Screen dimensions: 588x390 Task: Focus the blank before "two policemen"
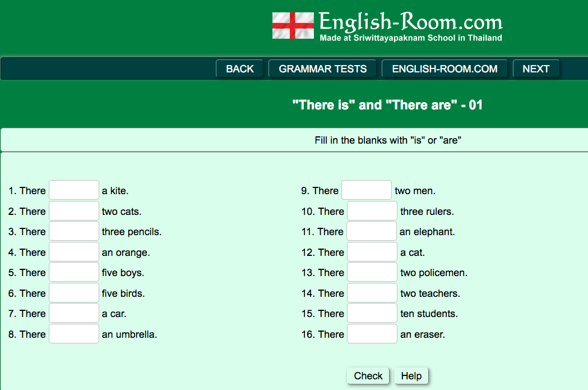click(372, 272)
